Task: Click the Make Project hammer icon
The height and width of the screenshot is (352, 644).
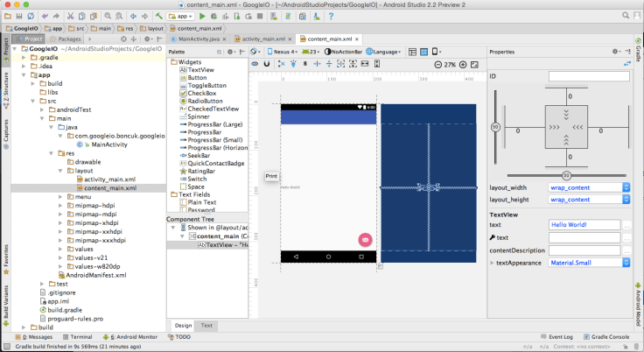Action: click(159, 16)
